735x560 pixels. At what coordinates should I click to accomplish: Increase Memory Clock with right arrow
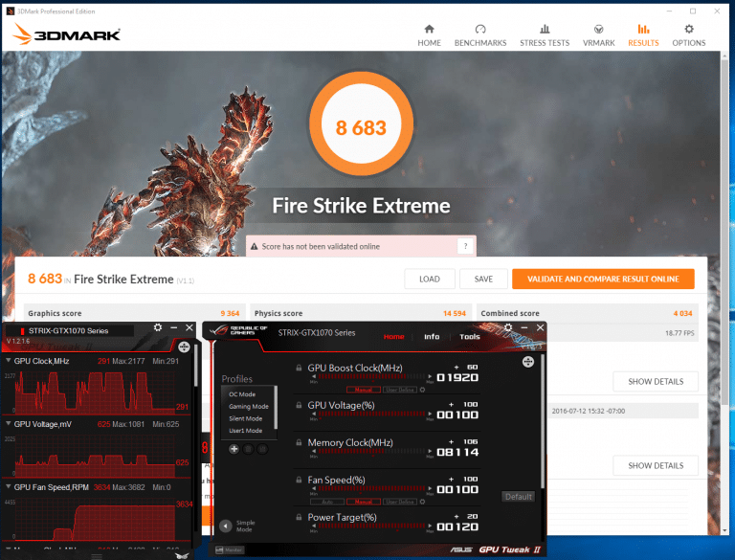click(430, 451)
